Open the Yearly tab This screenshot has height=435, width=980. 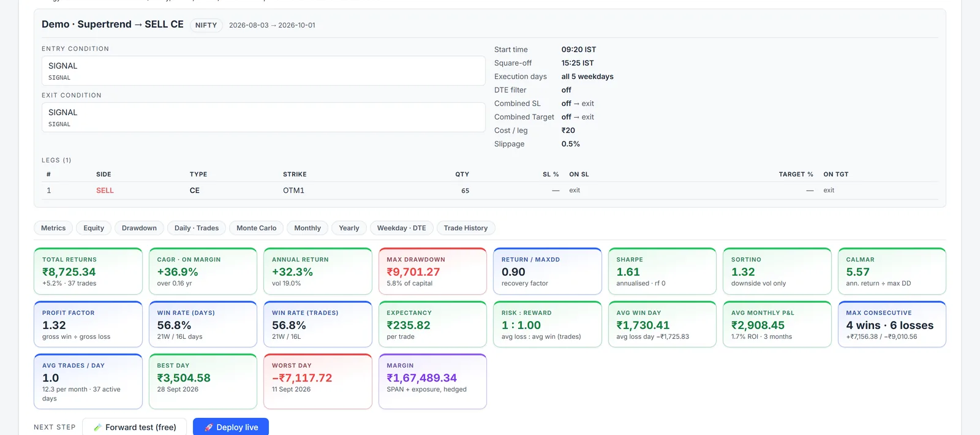tap(349, 228)
